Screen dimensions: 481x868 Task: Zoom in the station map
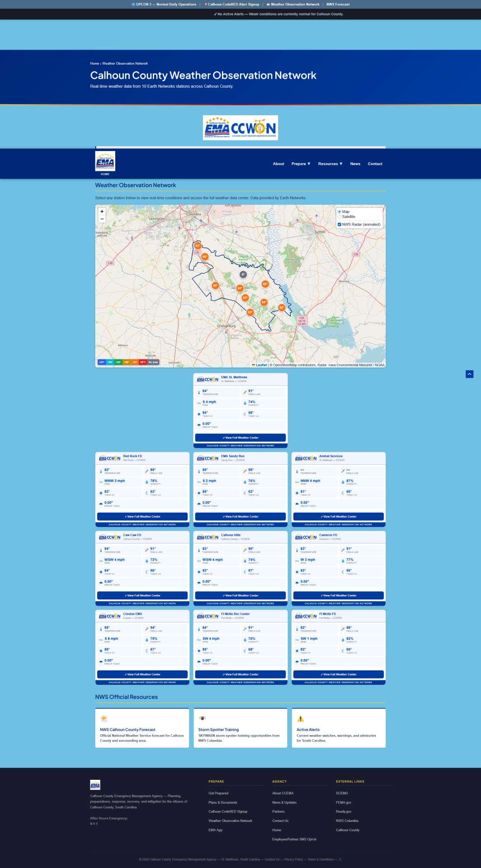click(x=102, y=211)
